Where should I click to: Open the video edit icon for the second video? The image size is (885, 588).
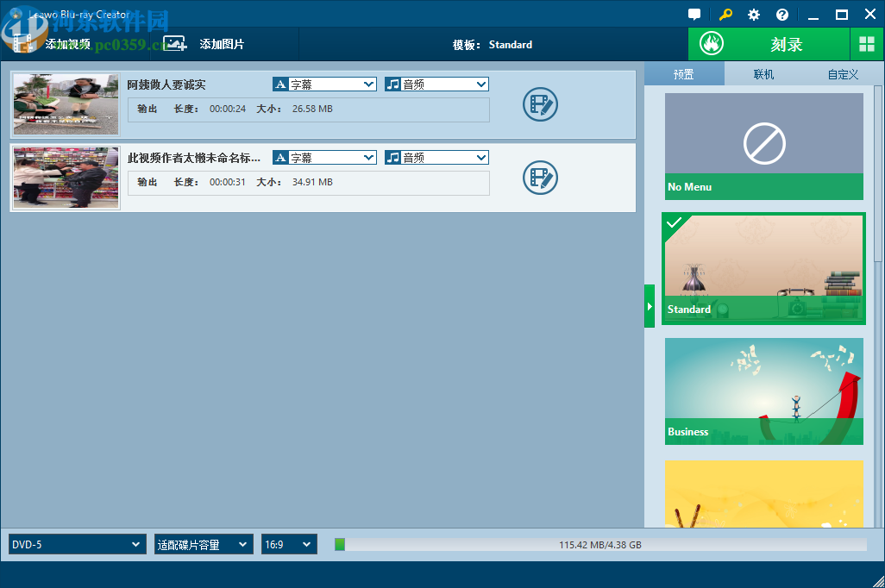[x=540, y=178]
